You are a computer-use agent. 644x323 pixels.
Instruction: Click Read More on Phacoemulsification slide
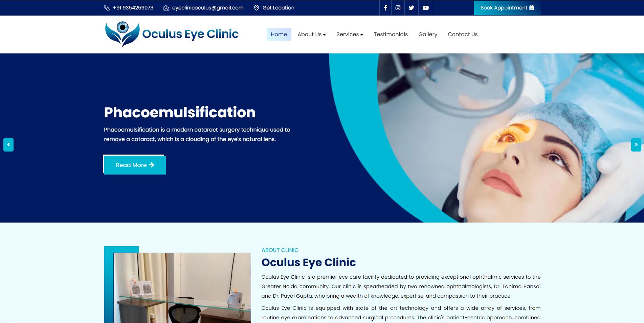pos(135,165)
